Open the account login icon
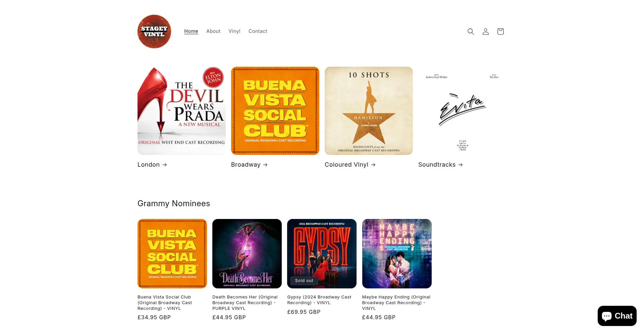644x333 pixels. point(485,32)
